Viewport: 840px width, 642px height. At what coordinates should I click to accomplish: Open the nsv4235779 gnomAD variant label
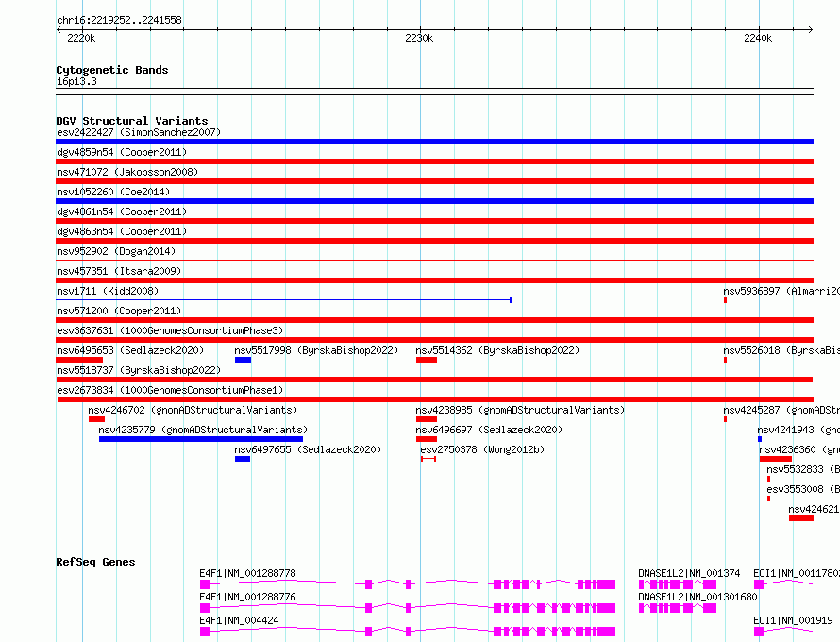coord(203,430)
